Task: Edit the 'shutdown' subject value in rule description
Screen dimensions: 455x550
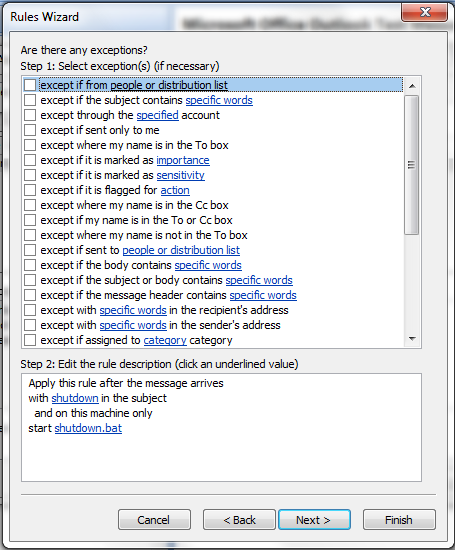Action: (75, 398)
